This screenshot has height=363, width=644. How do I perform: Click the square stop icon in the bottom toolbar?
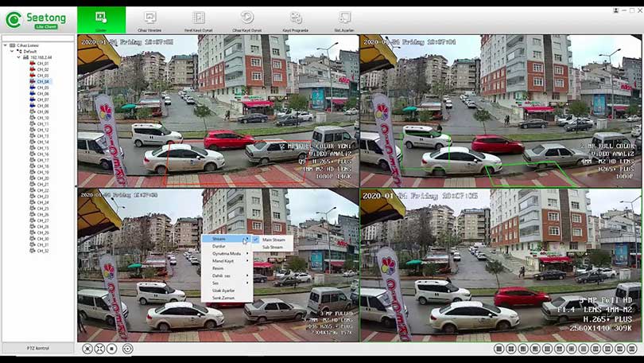pos(112,349)
